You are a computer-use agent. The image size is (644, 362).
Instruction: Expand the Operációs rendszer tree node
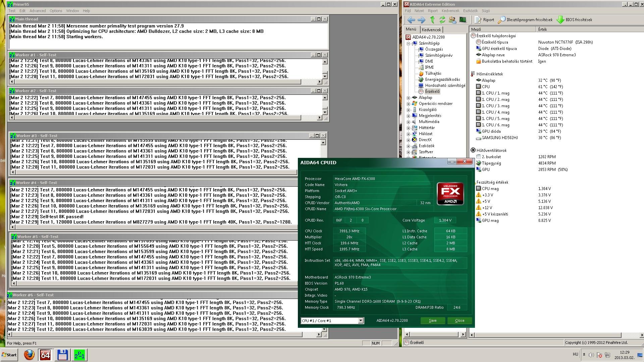point(409,104)
